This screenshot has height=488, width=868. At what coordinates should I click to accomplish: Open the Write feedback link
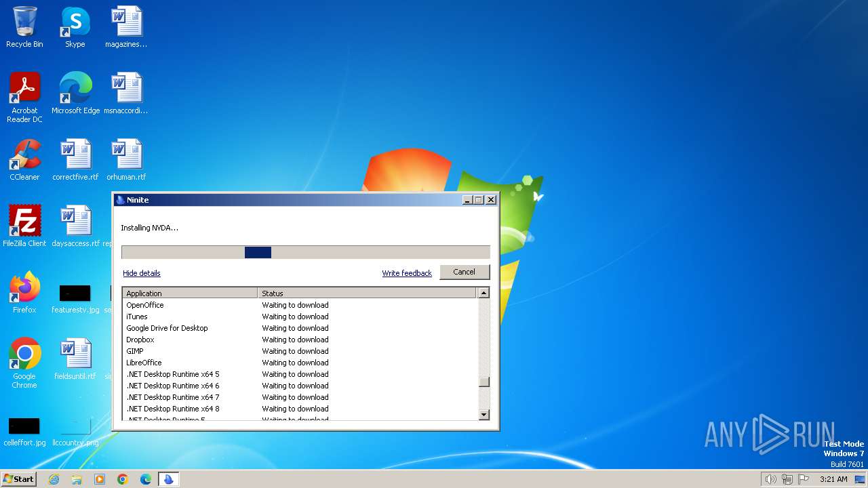(x=407, y=273)
